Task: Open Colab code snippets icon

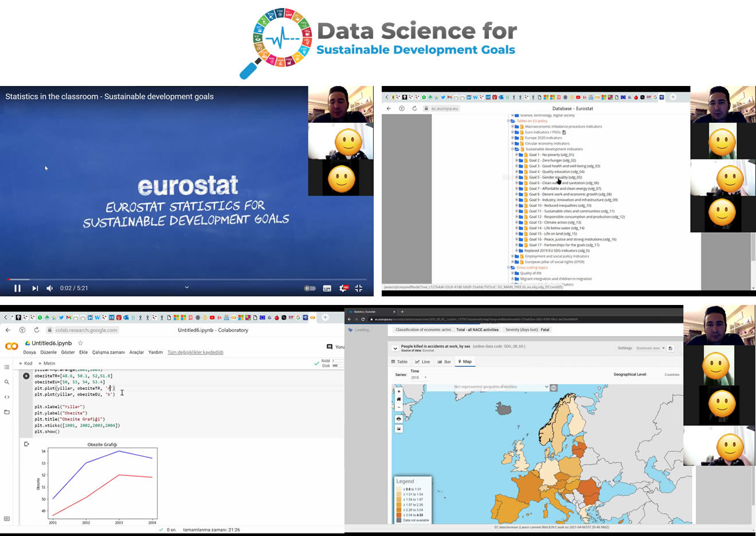Action: 7,397
